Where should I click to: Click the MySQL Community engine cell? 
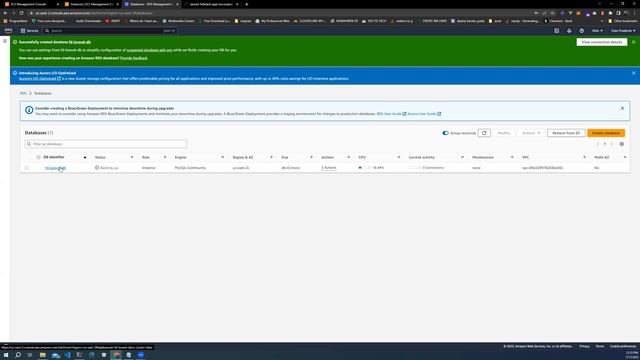pyautogui.click(x=190, y=168)
